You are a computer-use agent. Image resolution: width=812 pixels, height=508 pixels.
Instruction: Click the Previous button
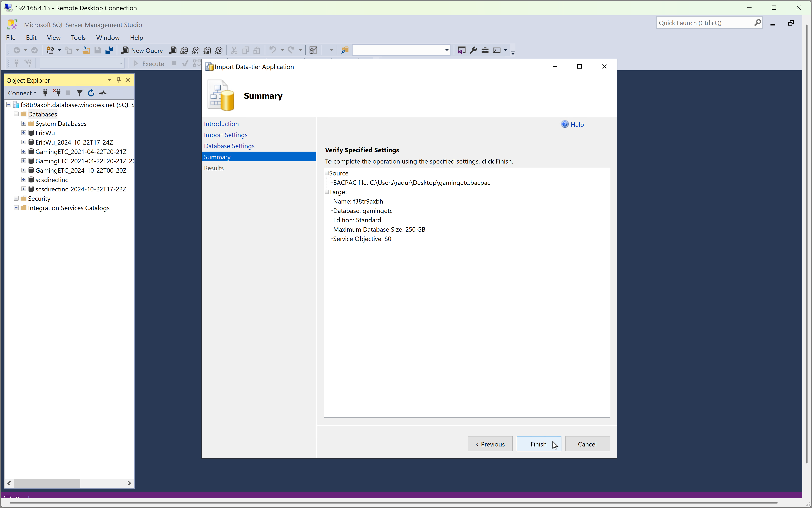[490, 444]
